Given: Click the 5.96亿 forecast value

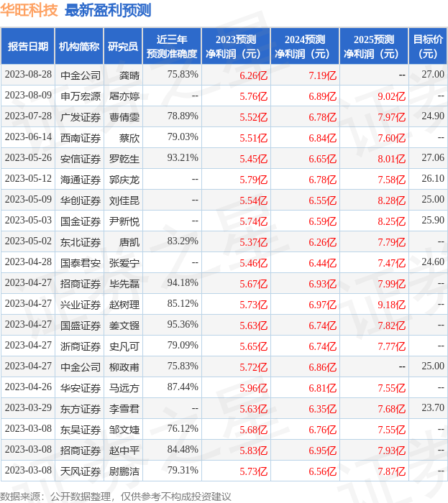Looking at the screenshot, I should pos(254,388).
